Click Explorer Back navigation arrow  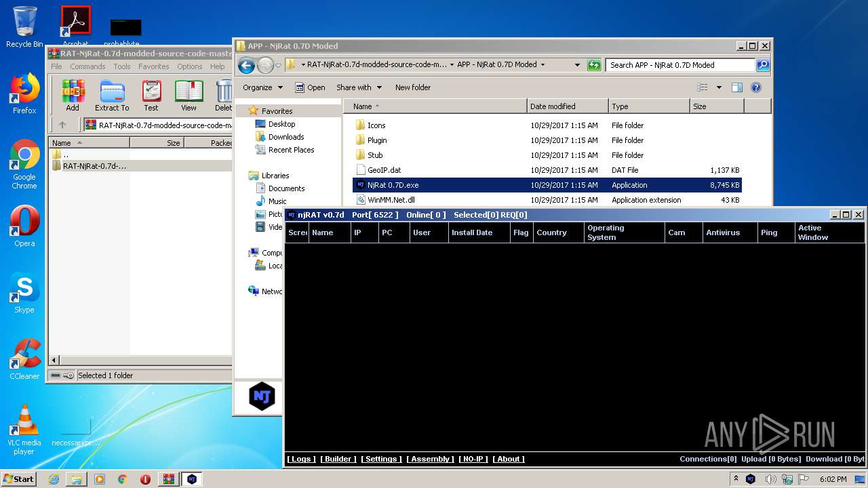246,65
